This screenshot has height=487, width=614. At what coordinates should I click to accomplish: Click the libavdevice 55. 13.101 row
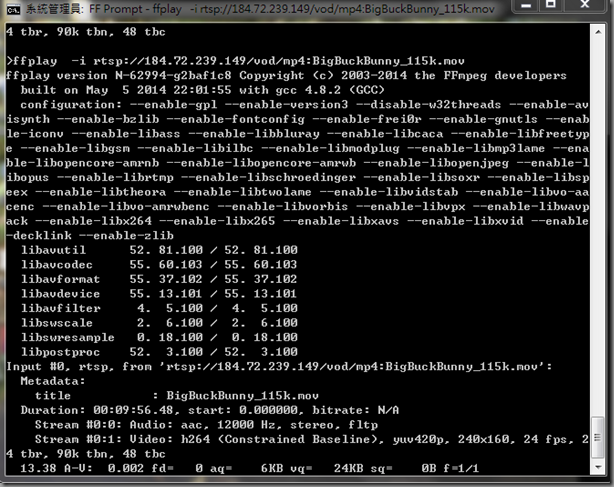click(x=159, y=294)
